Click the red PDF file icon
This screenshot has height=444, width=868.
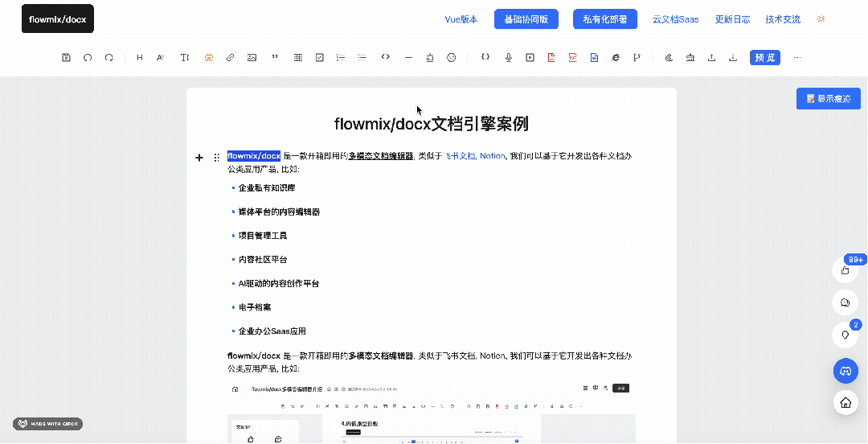point(551,57)
